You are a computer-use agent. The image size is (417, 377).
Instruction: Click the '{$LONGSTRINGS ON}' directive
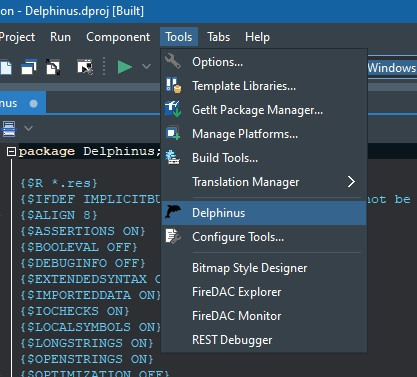point(87,343)
